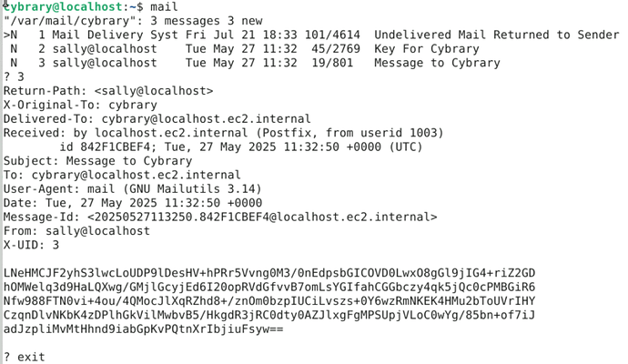
Task: Click the X-Original-To header line
Action: (80, 105)
